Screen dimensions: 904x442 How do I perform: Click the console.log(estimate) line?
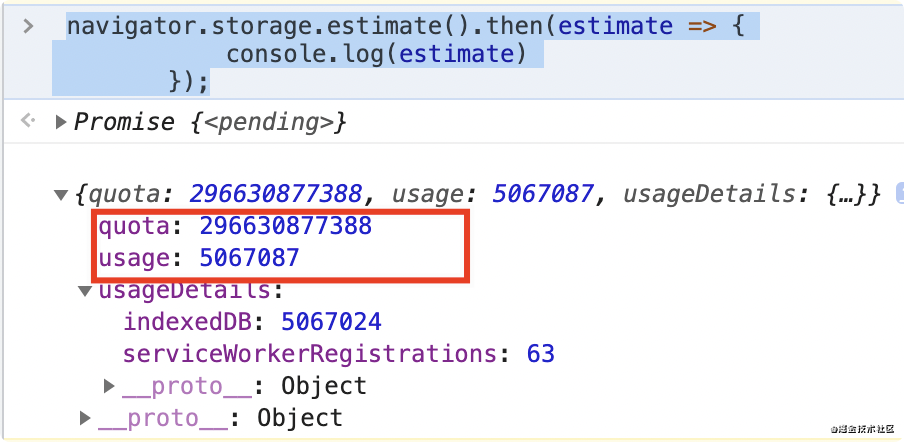click(376, 53)
